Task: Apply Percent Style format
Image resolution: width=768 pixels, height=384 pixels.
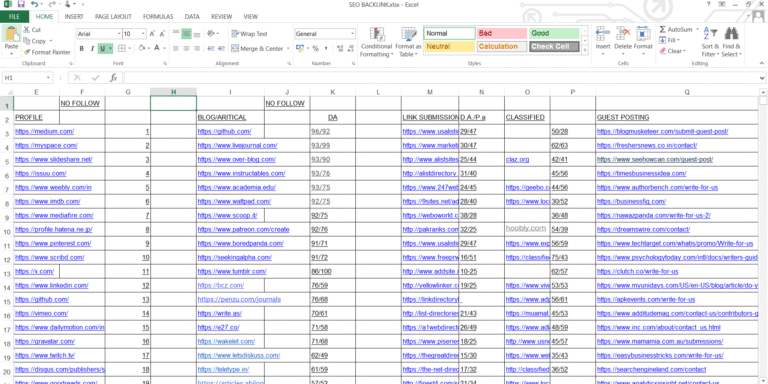Action: (315, 48)
